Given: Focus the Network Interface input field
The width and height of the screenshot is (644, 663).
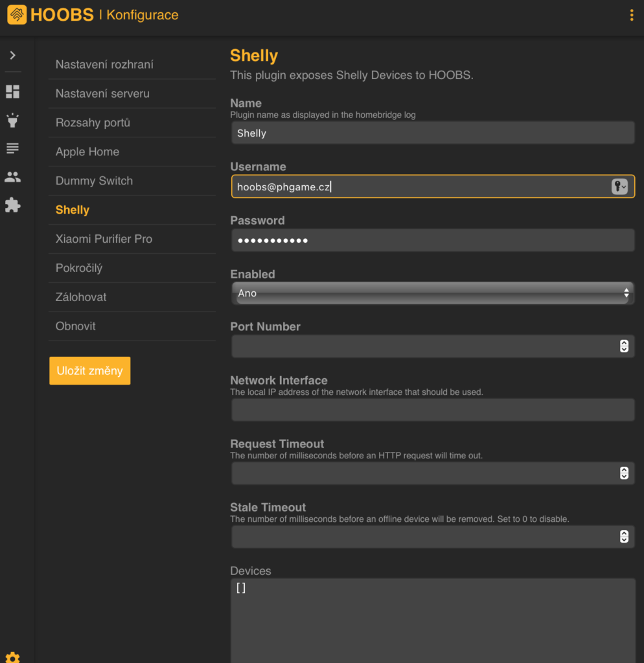Looking at the screenshot, I should click(432, 410).
